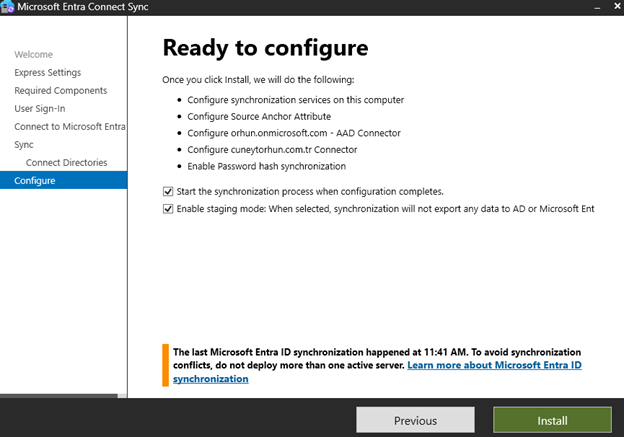Uncheck start synchronization when configuration completes
Viewport: 624px width, 437px height.
tap(167, 191)
